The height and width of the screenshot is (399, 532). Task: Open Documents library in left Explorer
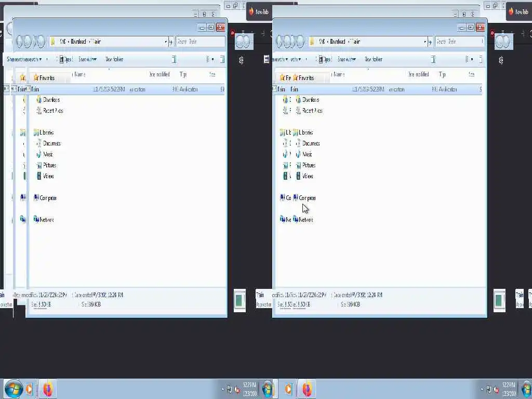[48, 143]
